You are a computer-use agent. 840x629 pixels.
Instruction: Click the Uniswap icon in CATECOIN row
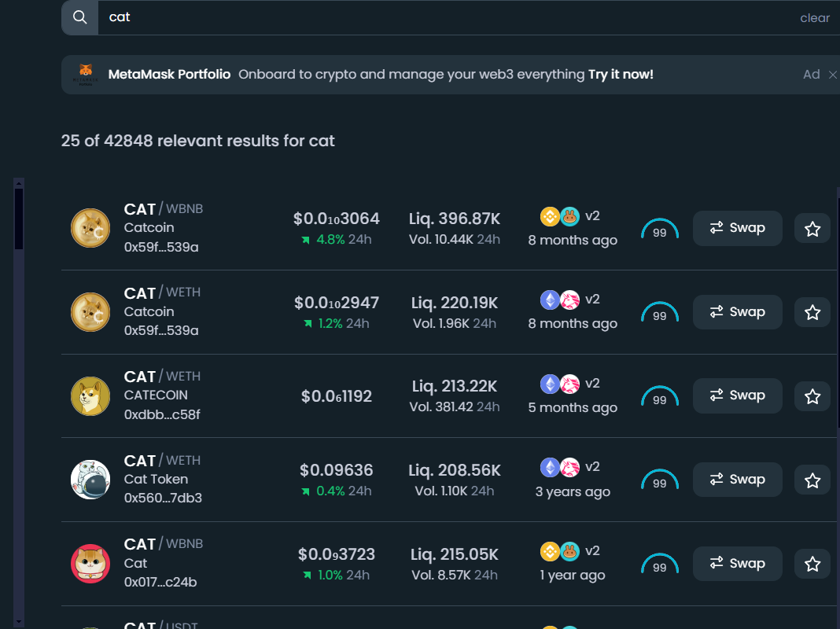point(570,384)
